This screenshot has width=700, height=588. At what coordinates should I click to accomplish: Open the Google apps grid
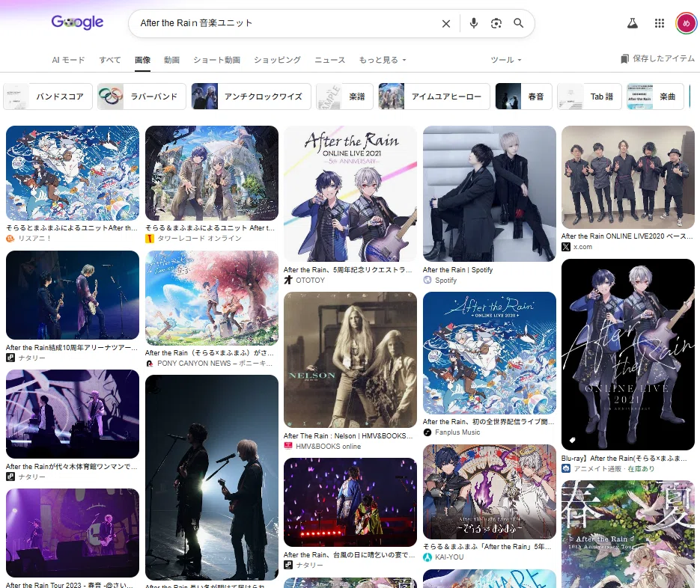(660, 23)
